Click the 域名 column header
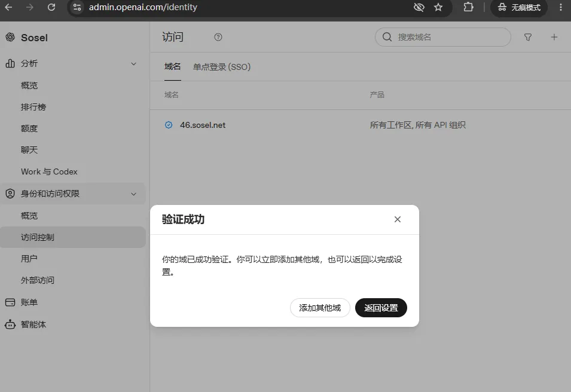The image size is (571, 392). [x=171, y=94]
